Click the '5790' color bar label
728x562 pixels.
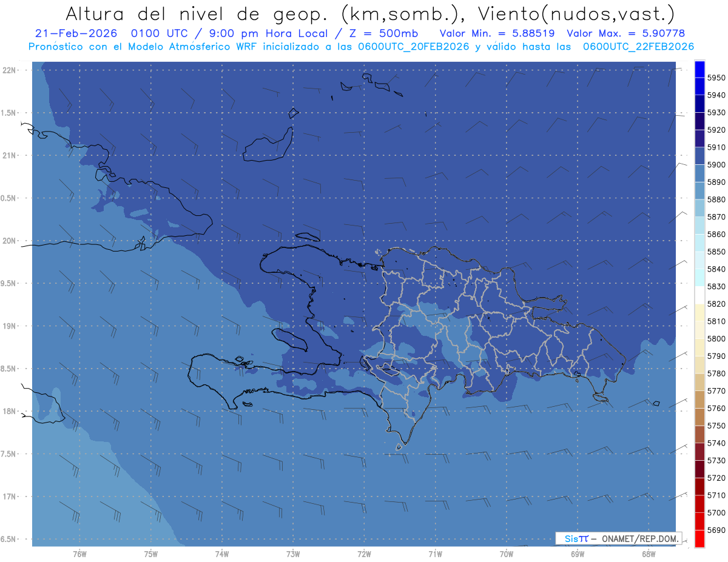tap(716, 356)
